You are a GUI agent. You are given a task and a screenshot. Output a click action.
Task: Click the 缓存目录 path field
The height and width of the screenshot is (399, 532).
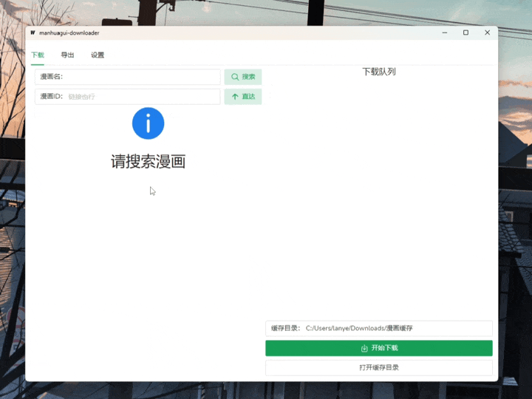[379, 328]
